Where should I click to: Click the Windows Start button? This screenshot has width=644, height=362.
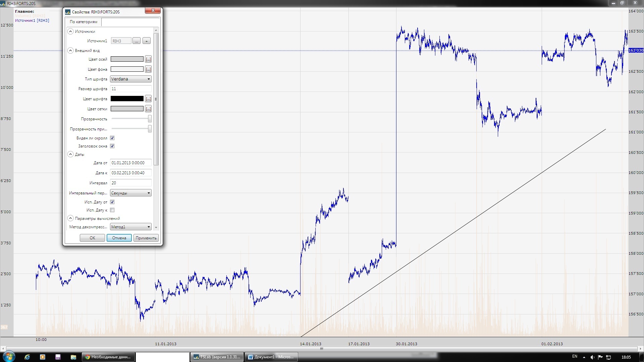(9, 357)
